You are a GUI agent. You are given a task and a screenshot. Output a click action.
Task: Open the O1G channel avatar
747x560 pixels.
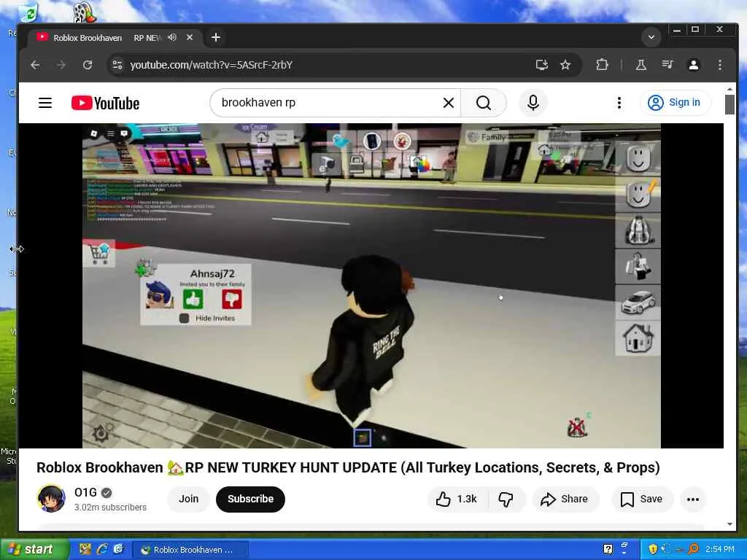pyautogui.click(x=51, y=499)
